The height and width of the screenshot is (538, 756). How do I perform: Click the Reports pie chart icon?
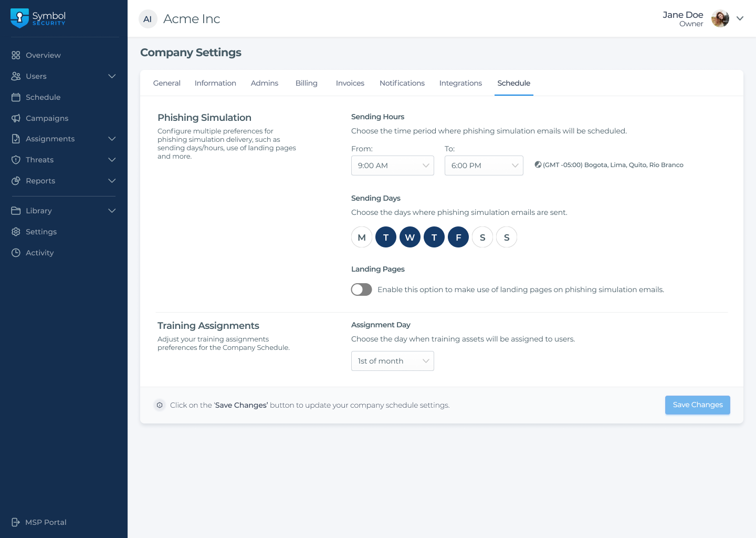click(x=16, y=181)
